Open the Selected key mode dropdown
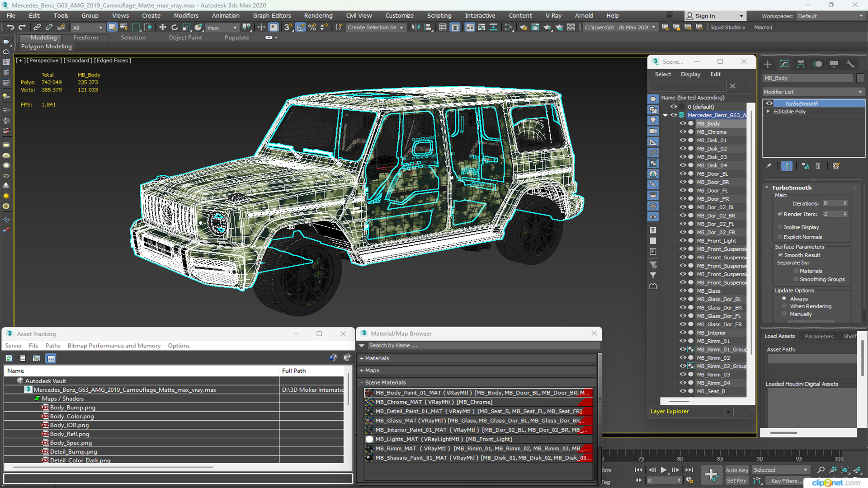Viewport: 868px width, 488px height. click(780, 470)
